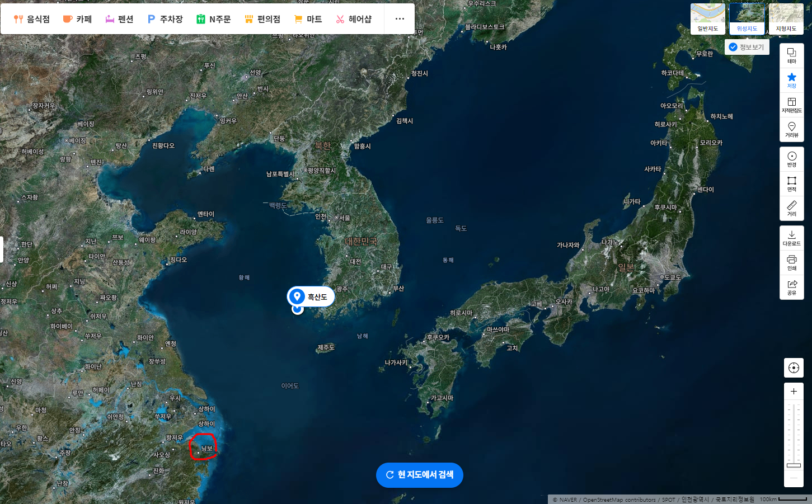The image size is (812, 504).
Task: Click the 센다이 label on the map
Action: click(705, 190)
